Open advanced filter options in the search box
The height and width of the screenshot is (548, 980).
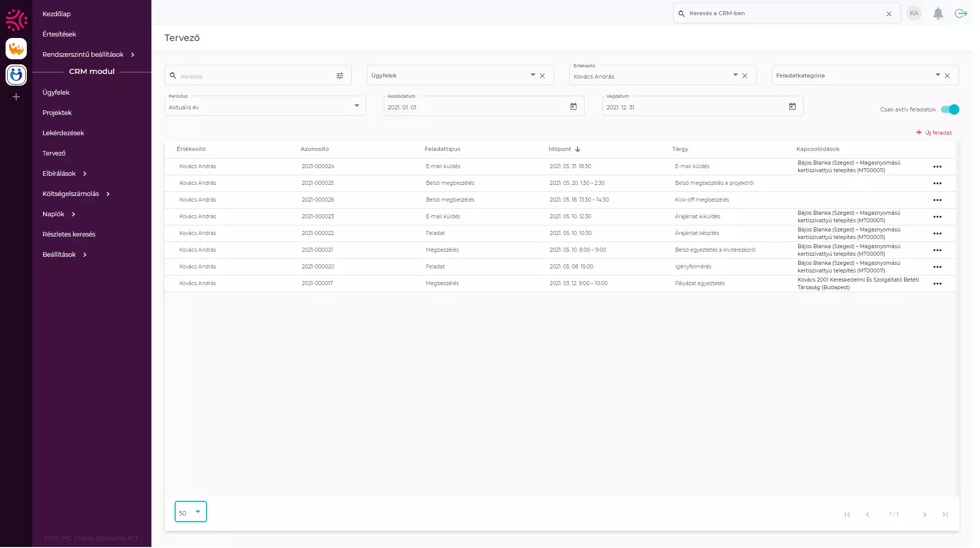(340, 76)
